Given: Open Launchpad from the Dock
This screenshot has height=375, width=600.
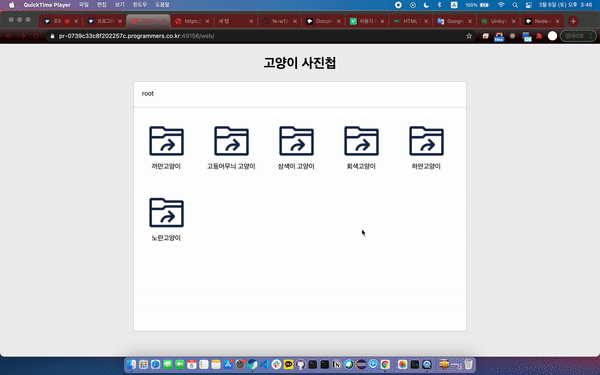Looking at the screenshot, I should click(143, 365).
